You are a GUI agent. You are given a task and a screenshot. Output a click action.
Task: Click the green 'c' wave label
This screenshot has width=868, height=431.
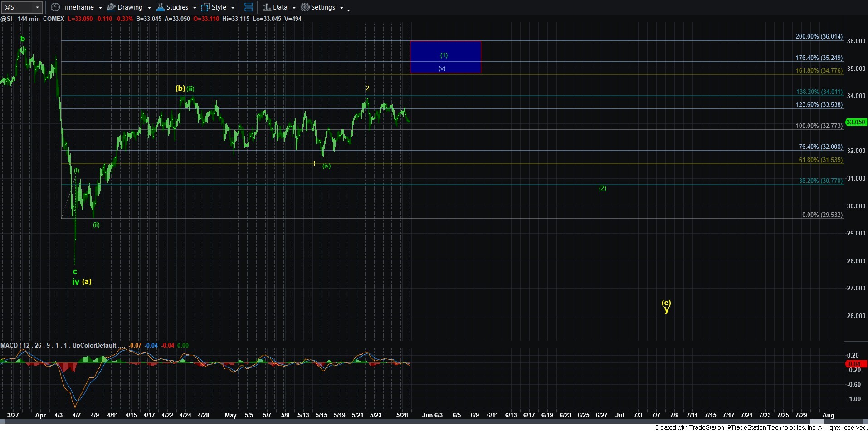75,272
